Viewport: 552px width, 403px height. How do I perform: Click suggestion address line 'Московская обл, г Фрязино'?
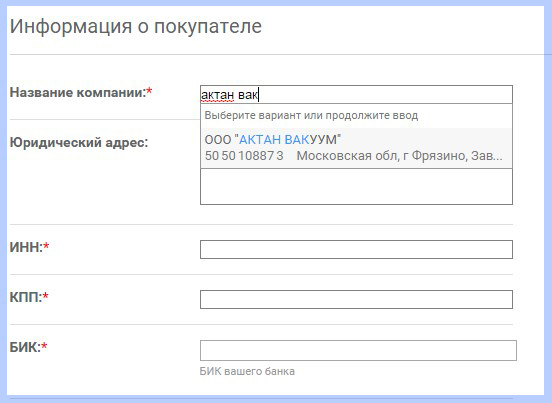[400, 156]
